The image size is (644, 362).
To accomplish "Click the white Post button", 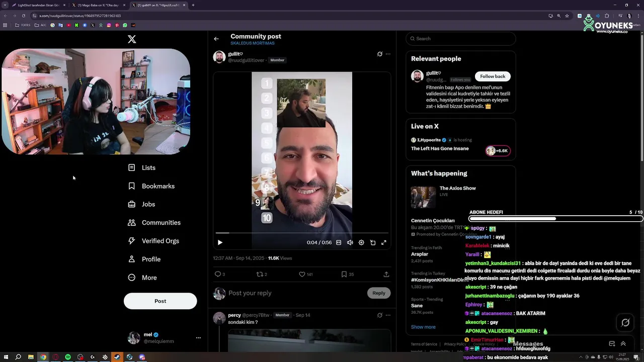I will point(160,301).
